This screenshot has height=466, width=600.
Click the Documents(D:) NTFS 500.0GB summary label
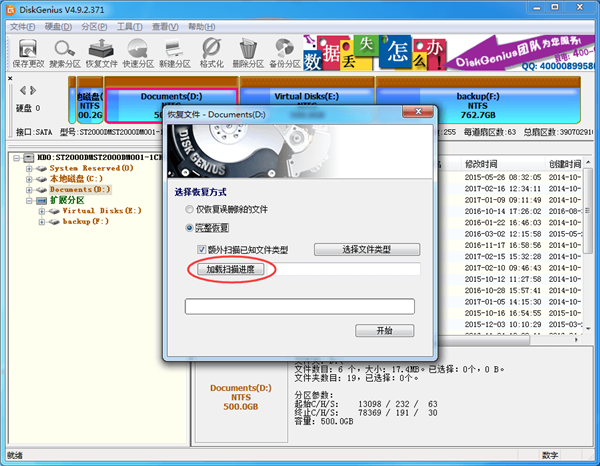(x=241, y=397)
